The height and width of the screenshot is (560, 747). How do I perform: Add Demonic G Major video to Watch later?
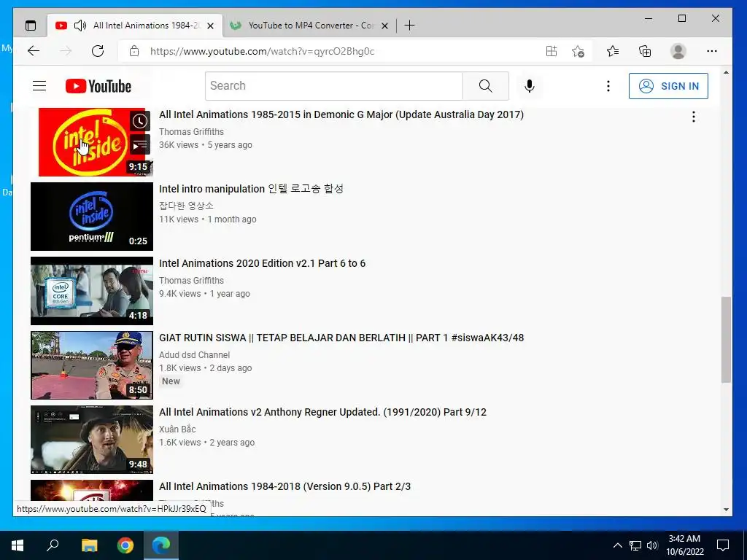139,121
